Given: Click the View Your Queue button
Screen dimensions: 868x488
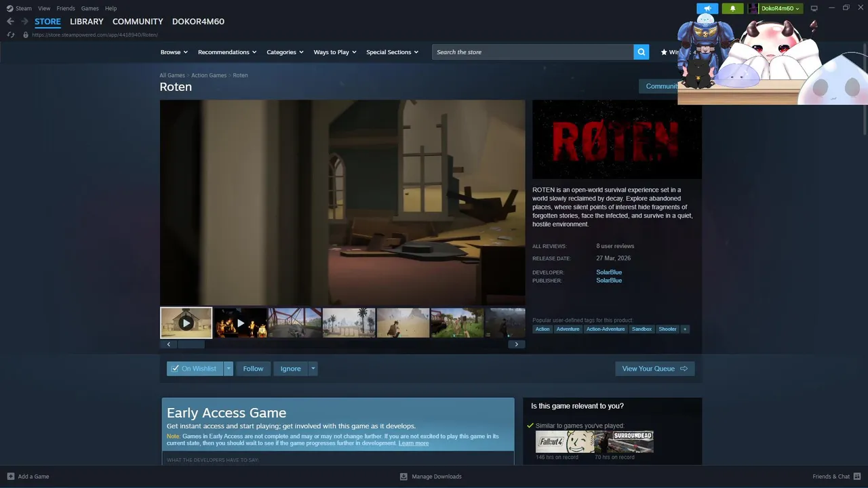Looking at the screenshot, I should click(655, 369).
